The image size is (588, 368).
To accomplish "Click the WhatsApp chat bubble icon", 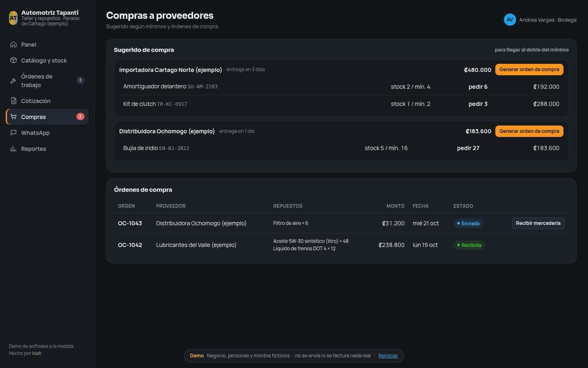I will pos(13,133).
